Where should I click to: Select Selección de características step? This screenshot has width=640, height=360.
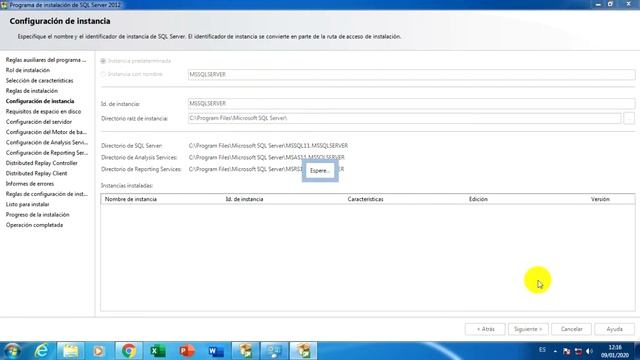tap(40, 80)
